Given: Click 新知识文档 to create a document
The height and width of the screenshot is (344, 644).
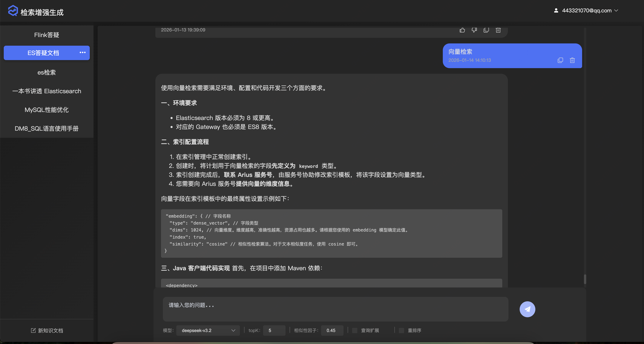Looking at the screenshot, I should click(47, 331).
